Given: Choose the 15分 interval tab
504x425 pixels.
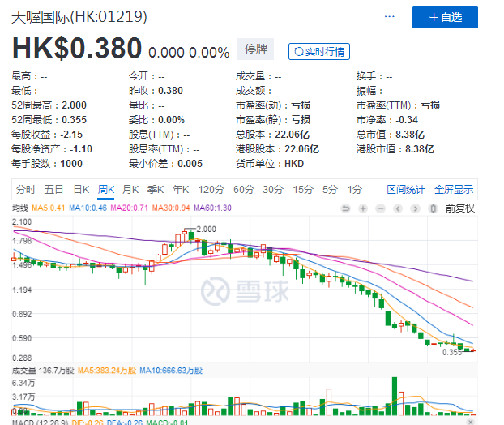Looking at the screenshot, I should pyautogui.click(x=303, y=190).
